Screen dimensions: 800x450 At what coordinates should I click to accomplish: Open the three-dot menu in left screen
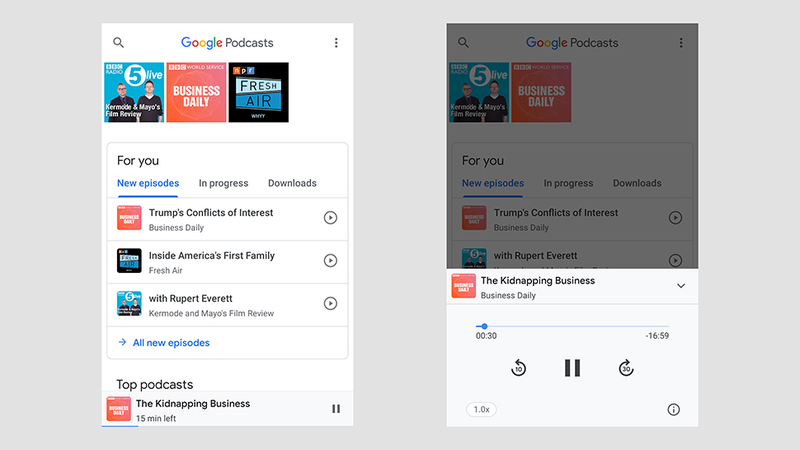coord(336,43)
